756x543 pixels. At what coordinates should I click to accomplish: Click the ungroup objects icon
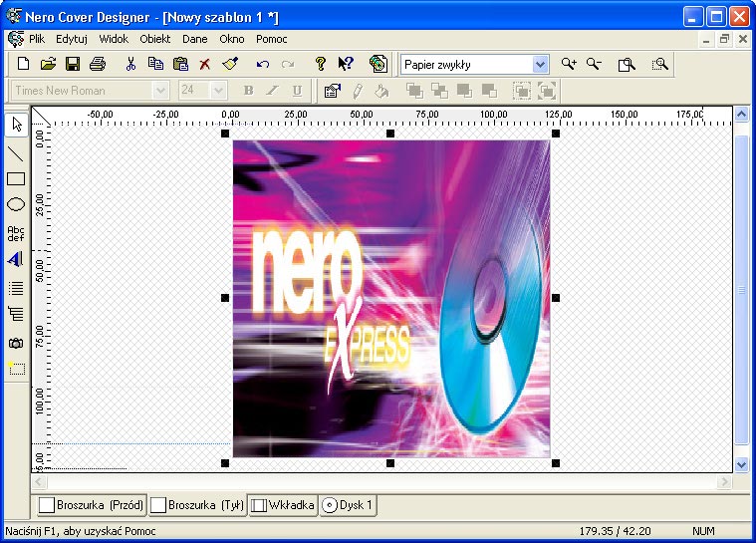coord(547,91)
